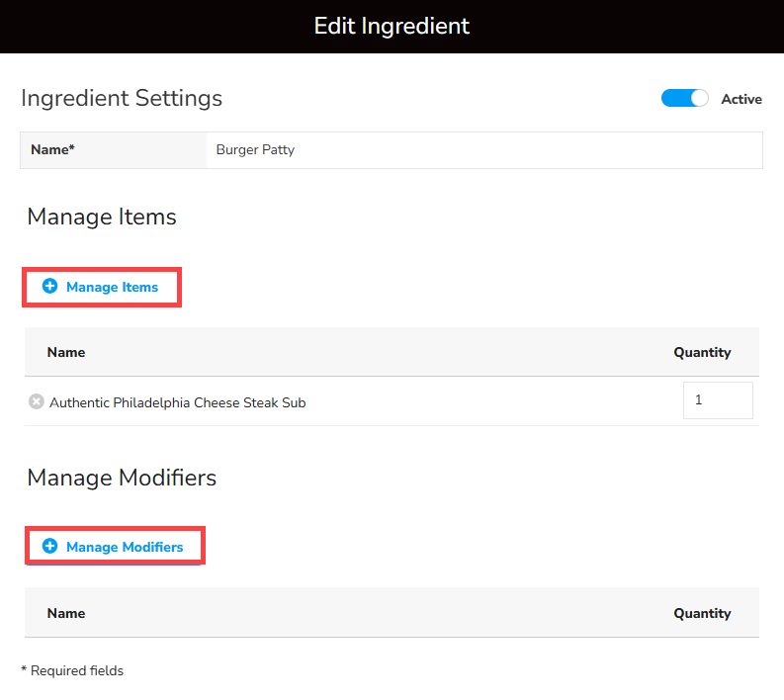Click Name column header in modifiers table
This screenshot has width=784, height=700.
(66, 613)
